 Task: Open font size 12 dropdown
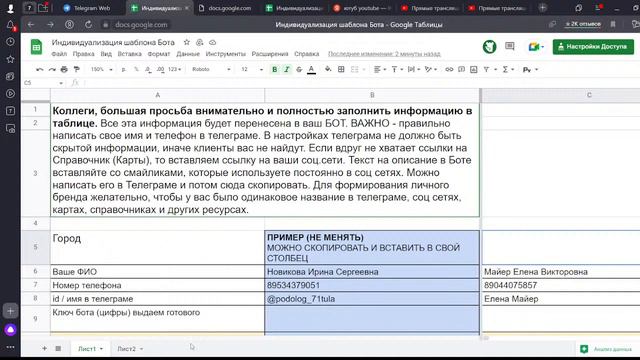(x=251, y=69)
